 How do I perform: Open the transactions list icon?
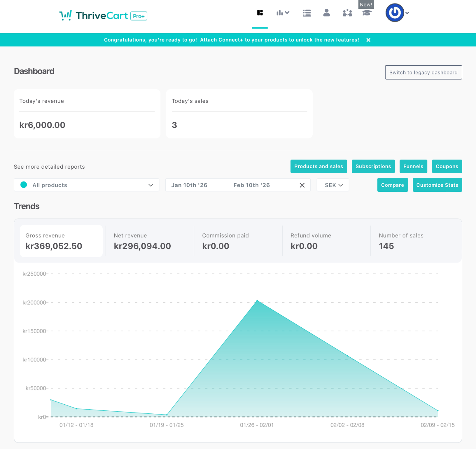(x=307, y=13)
